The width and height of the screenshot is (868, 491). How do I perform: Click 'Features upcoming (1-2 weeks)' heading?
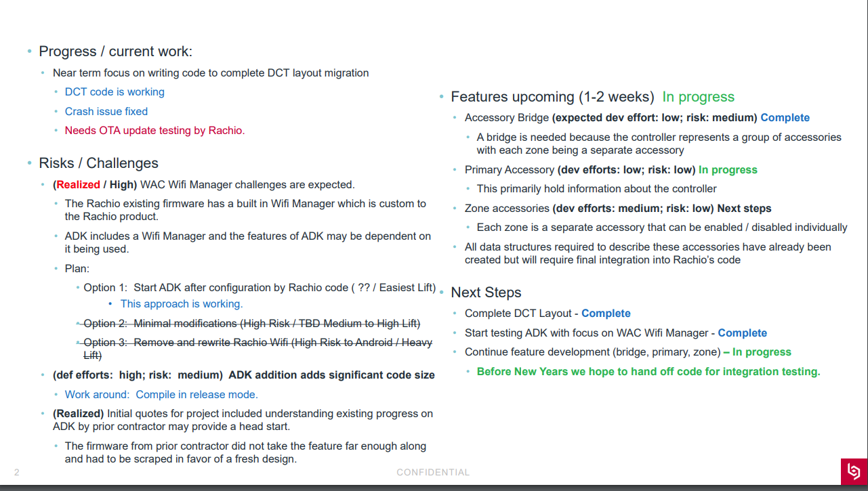(x=593, y=98)
